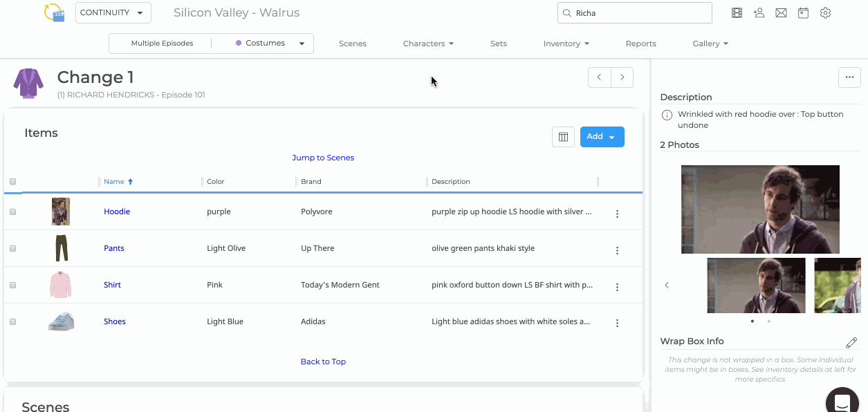Select the second carousel page dot
868x412 pixels.
point(768,321)
